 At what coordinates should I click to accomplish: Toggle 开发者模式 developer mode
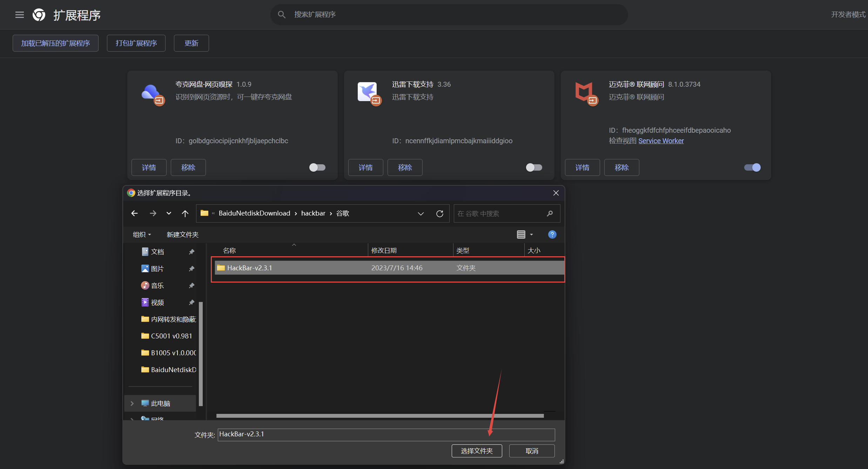pos(848,14)
